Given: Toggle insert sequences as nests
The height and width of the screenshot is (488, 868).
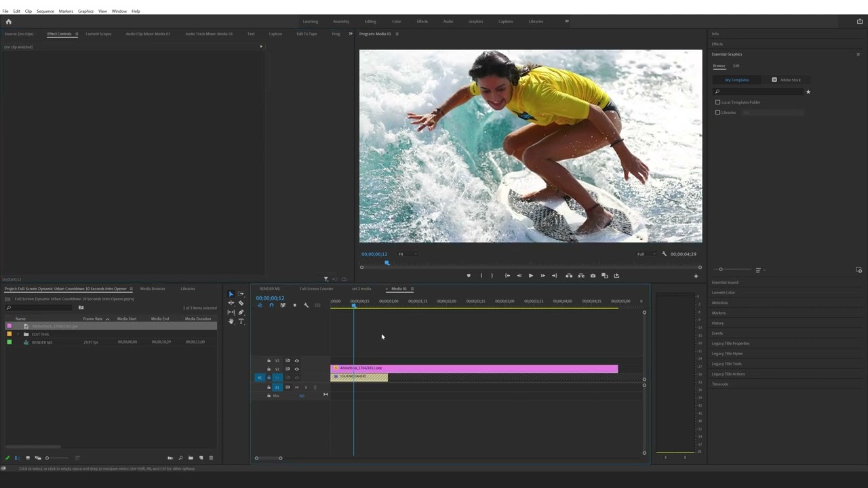Looking at the screenshot, I should 260,305.
